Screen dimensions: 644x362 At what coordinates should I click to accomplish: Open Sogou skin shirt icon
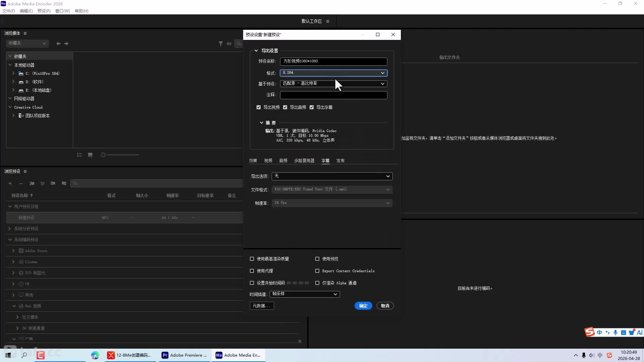[x=632, y=333]
